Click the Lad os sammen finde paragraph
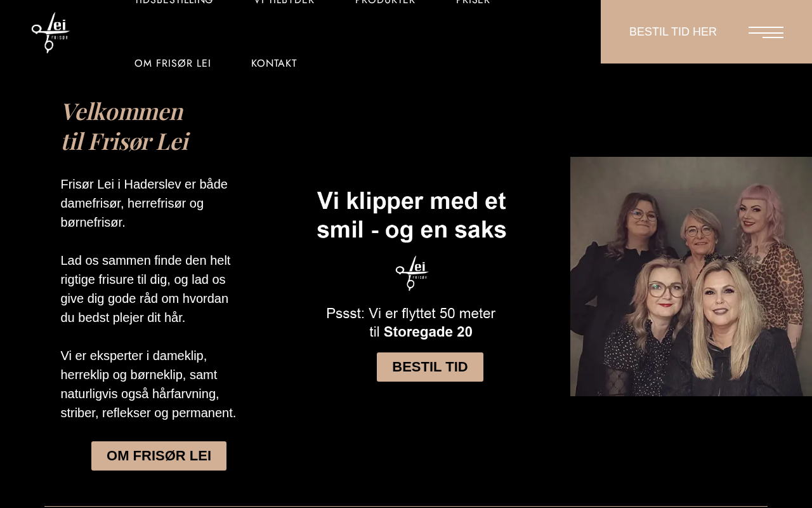The image size is (812, 508). click(x=146, y=289)
